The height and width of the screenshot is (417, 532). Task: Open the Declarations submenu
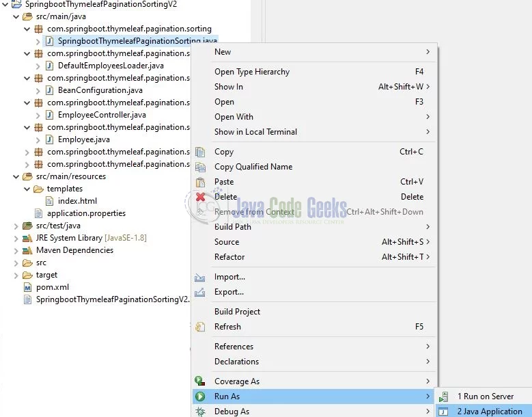(315, 362)
